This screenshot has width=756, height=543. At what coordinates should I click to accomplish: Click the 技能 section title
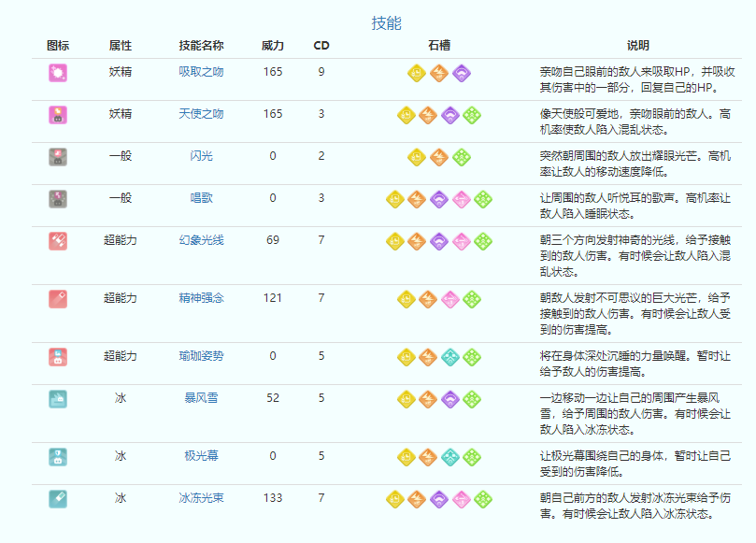(x=387, y=23)
